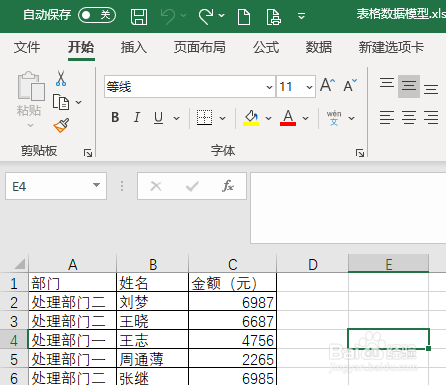
Task: Open the font name dropdown arrow
Action: 269,87
